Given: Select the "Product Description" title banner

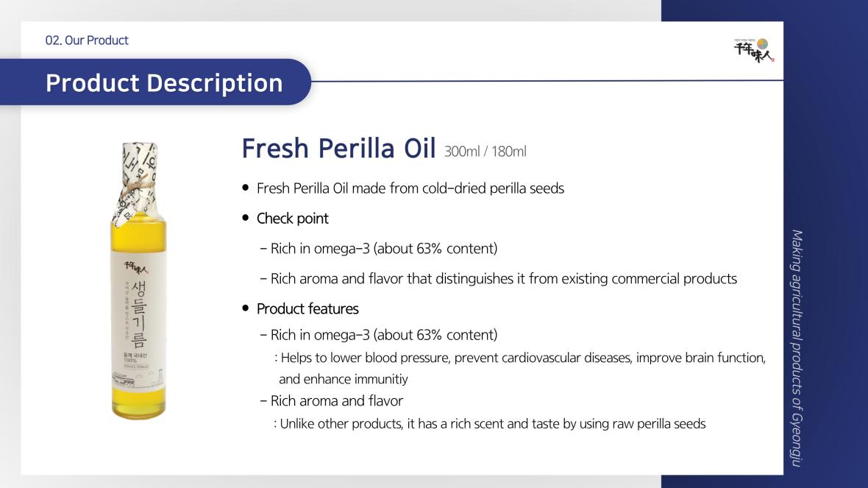Looking at the screenshot, I should tap(163, 82).
